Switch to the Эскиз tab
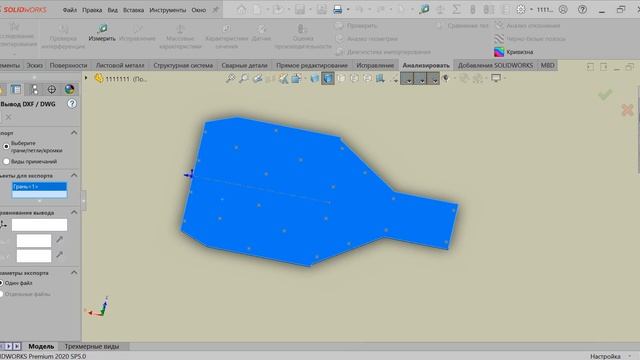 click(x=35, y=65)
